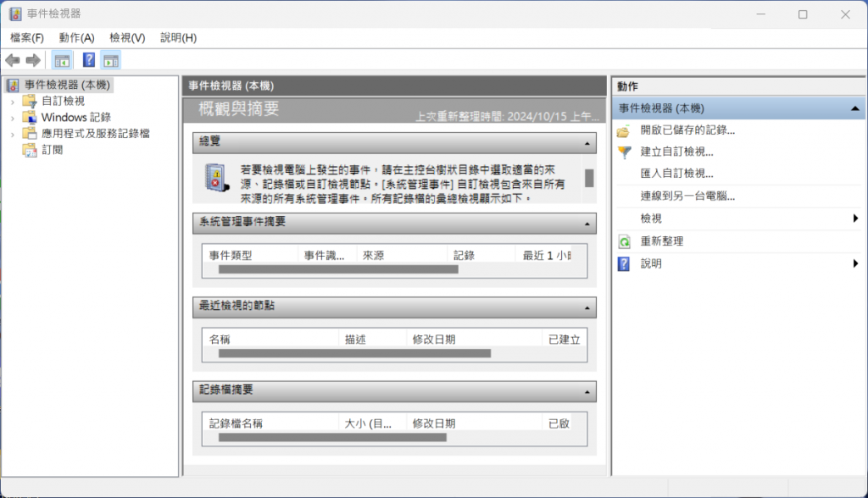This screenshot has width=868, height=498.
Task: Collapse the 系統管理事件摘要 section
Action: [x=587, y=224]
